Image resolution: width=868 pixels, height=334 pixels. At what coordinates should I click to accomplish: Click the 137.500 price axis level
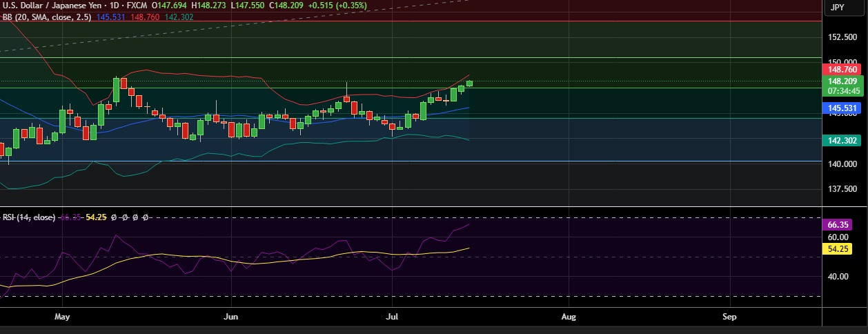[x=842, y=189]
